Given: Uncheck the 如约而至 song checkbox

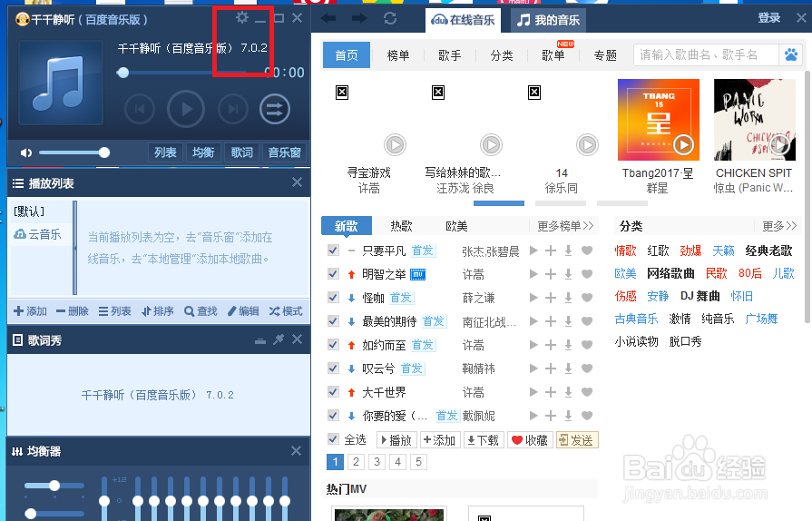Looking at the screenshot, I should [333, 344].
